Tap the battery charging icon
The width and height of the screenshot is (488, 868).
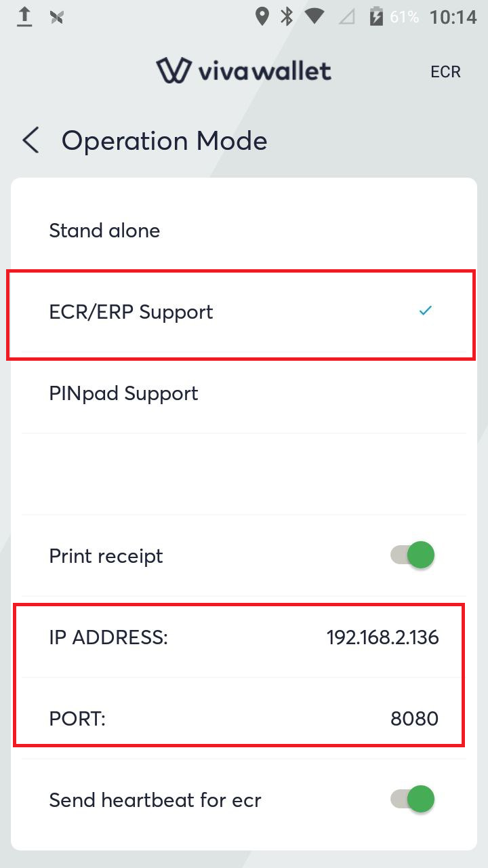[x=376, y=17]
